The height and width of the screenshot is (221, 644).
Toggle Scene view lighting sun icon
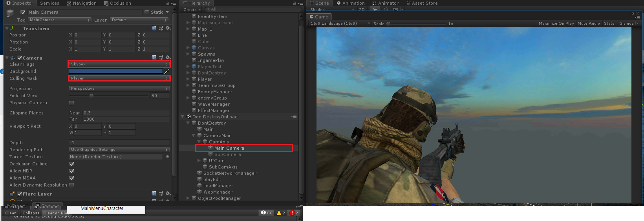coord(375,9)
